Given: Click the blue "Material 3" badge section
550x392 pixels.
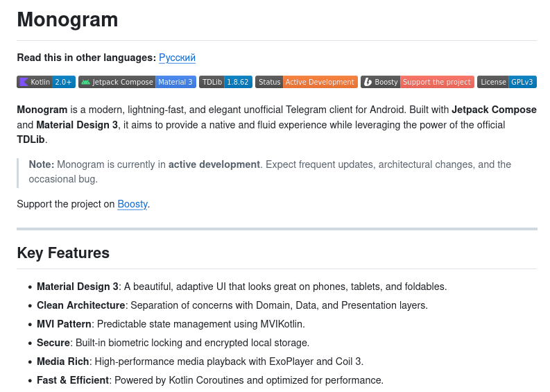Looking at the screenshot, I should tap(175, 82).
